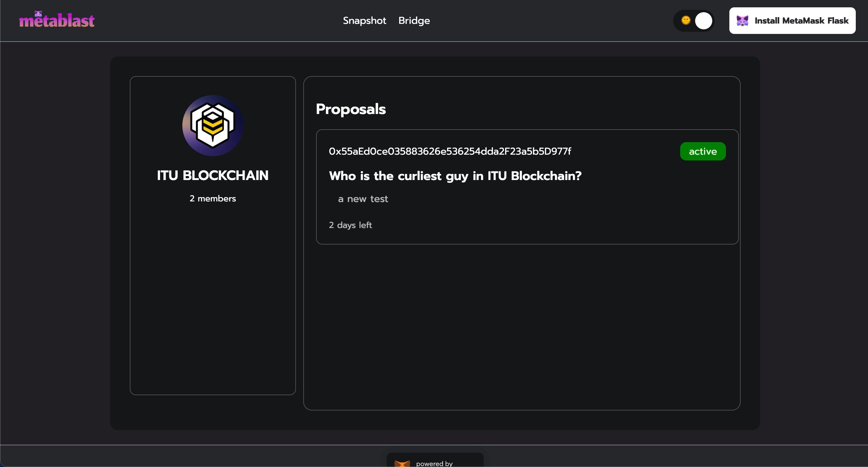This screenshot has height=467, width=868.
Task: Click the '2 members' text
Action: [x=213, y=199]
